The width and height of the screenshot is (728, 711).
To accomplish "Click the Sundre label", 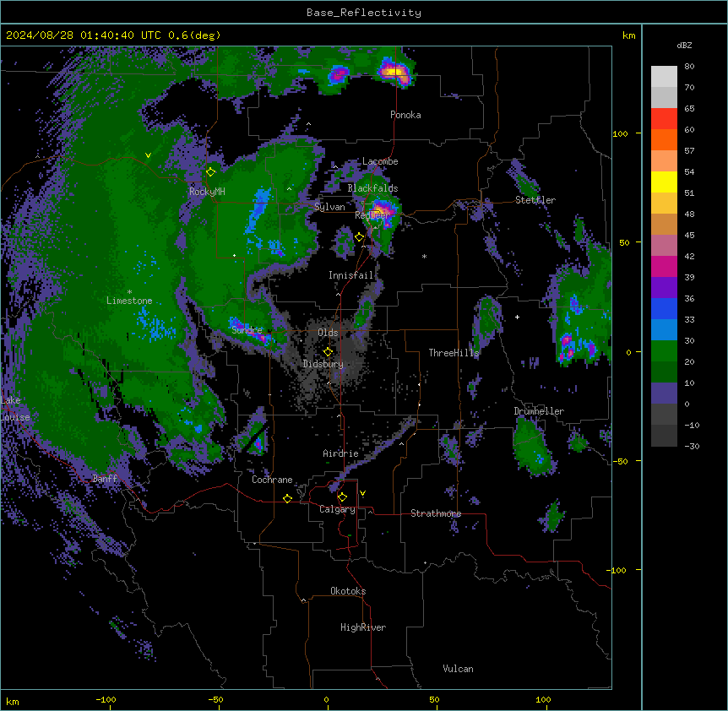I will [x=247, y=330].
